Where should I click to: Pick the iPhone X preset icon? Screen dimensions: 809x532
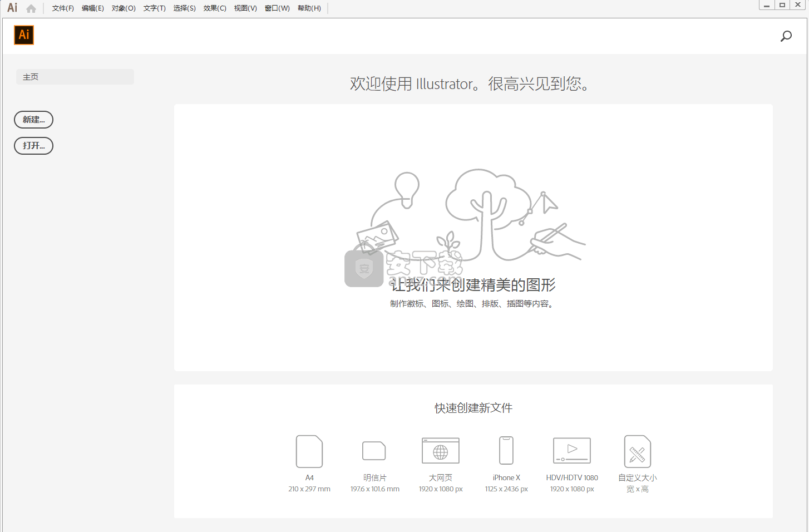pos(506,451)
